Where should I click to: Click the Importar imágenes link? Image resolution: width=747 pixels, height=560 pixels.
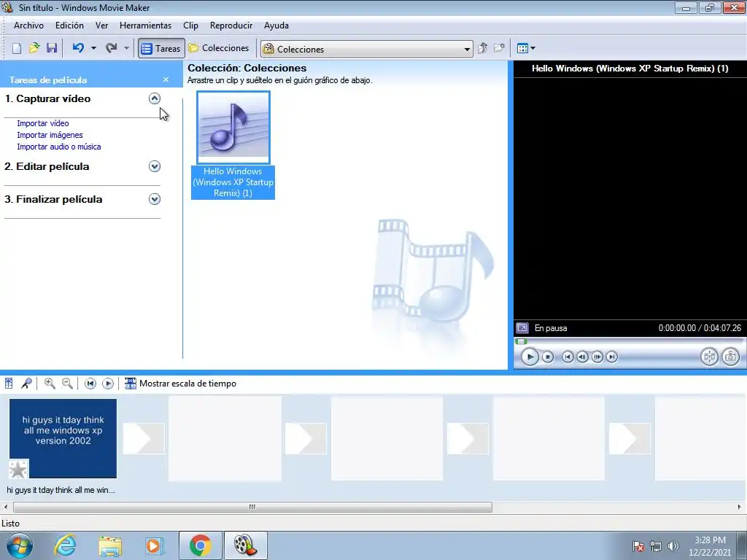[50, 135]
